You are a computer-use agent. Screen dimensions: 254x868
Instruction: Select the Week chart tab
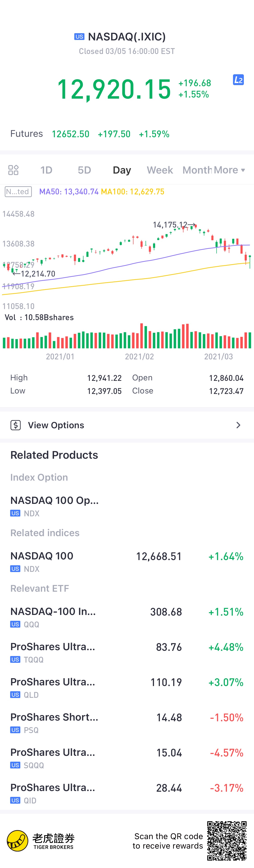pos(160,170)
